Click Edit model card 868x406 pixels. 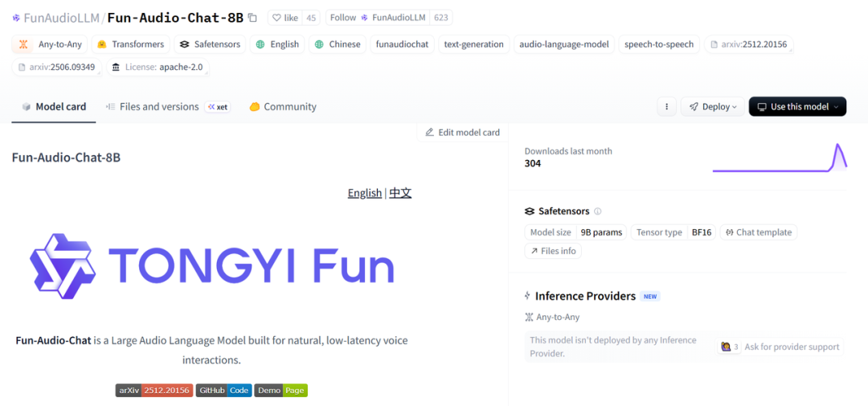462,133
